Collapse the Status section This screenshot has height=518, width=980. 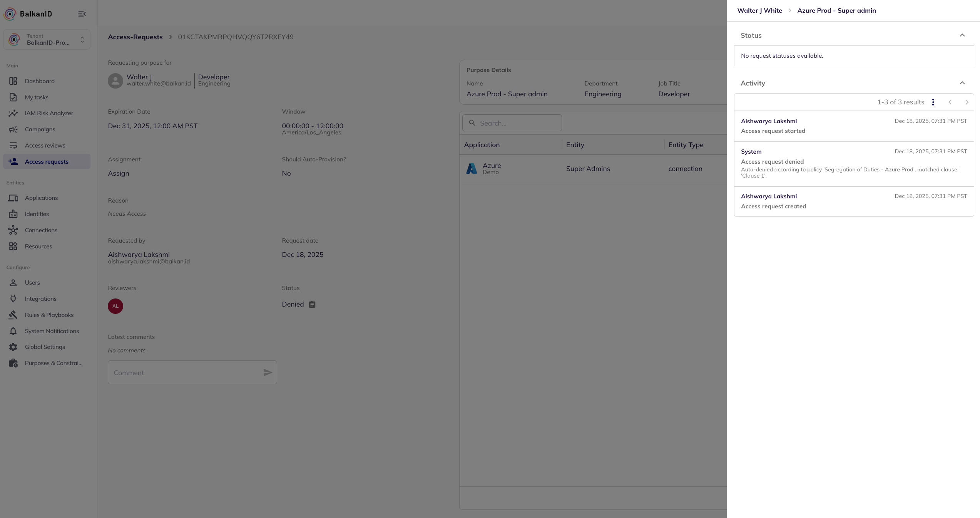[x=962, y=35]
